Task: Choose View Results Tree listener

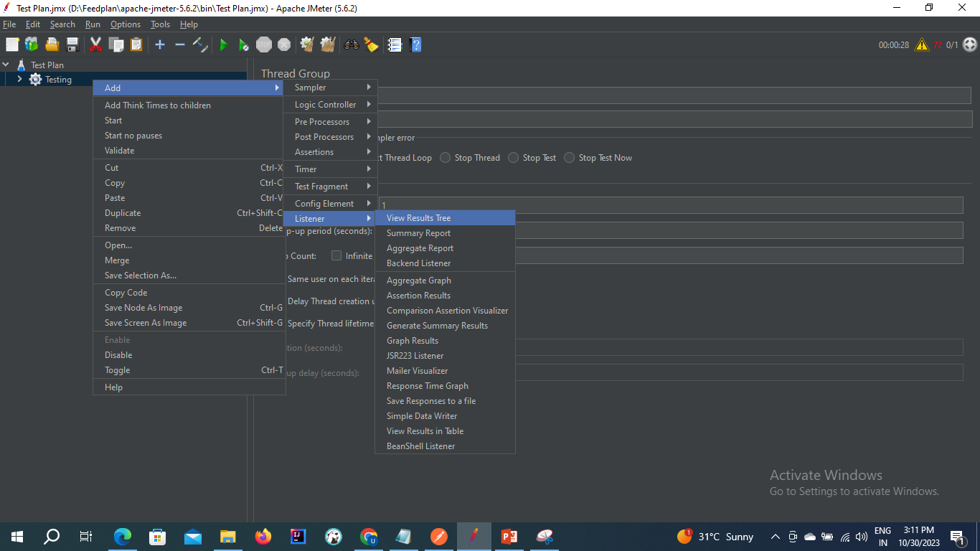Action: coord(445,218)
